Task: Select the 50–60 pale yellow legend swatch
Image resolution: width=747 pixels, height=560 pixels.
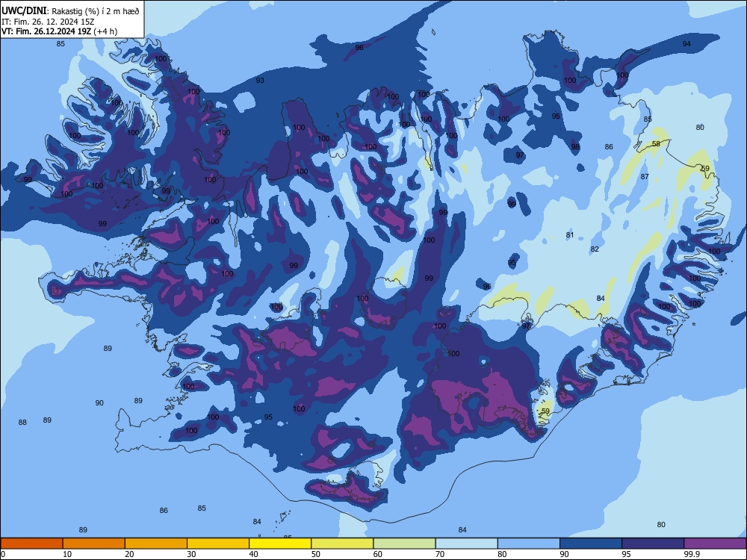Action: 342,544
